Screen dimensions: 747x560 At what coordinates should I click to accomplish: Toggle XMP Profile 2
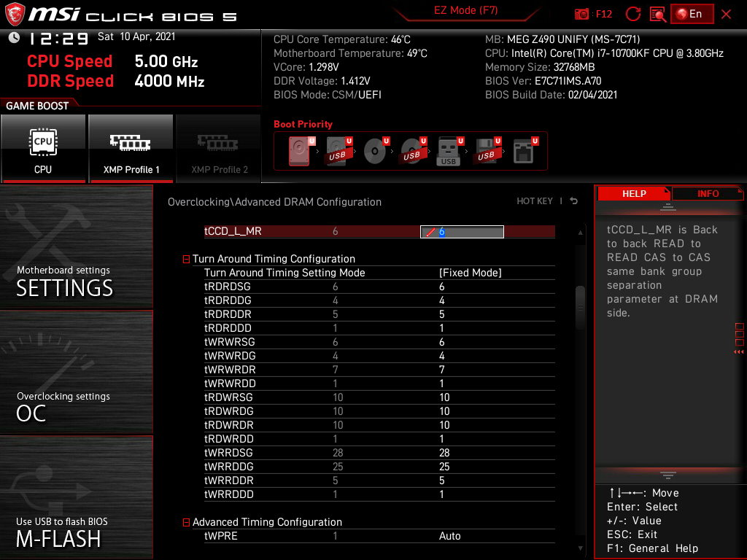coord(219,149)
